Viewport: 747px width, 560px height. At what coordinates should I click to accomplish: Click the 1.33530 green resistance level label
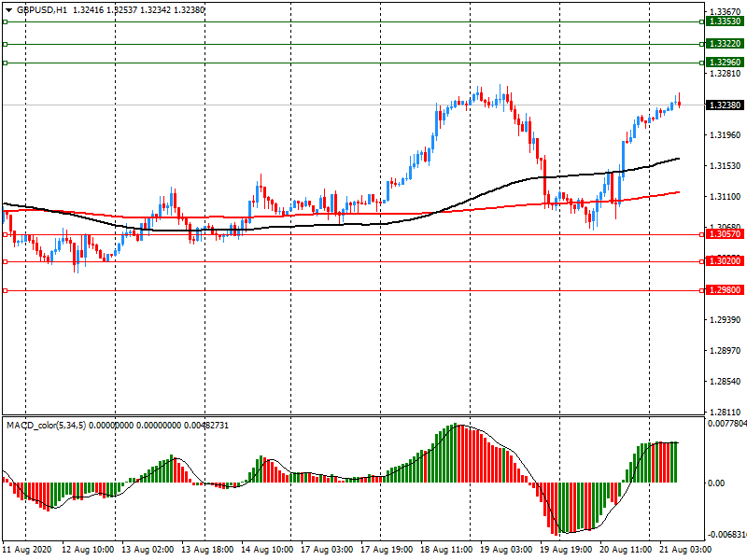[x=725, y=21]
